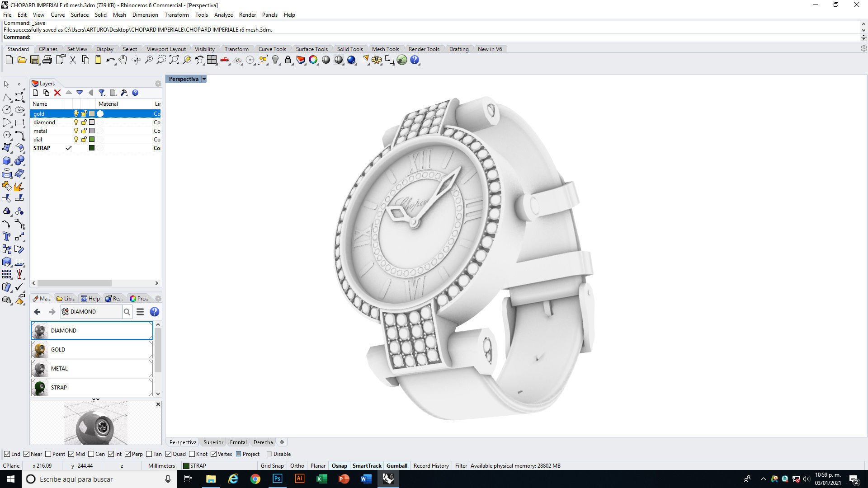
Task: Select the Pan hand tool
Action: click(x=123, y=60)
